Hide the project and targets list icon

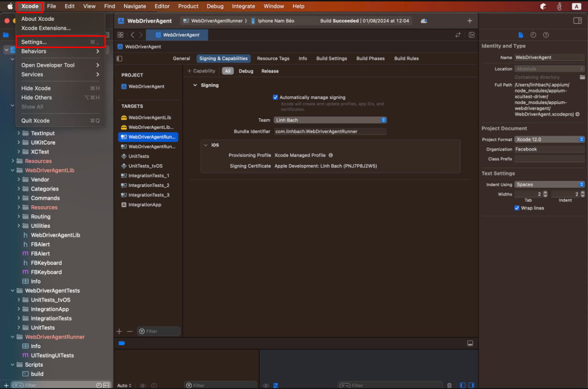point(119,59)
